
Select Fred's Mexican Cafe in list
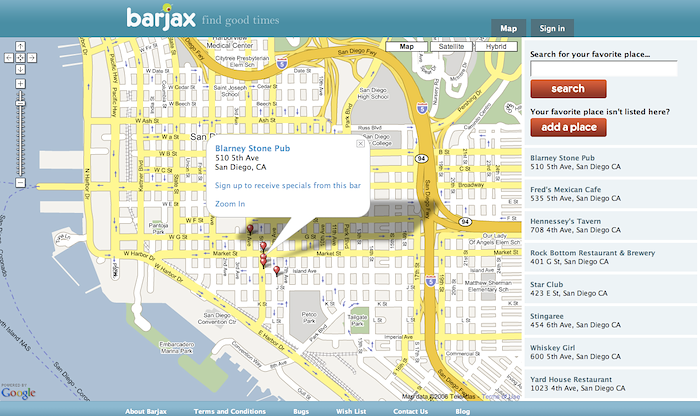610,194
